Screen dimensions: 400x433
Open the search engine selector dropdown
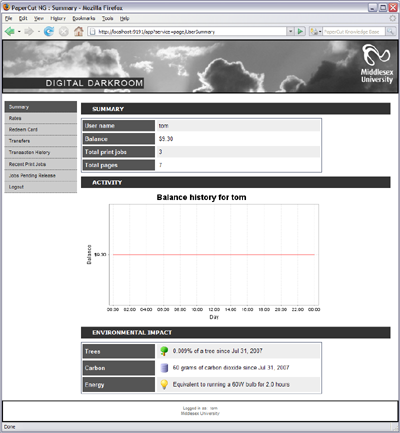coord(315,32)
